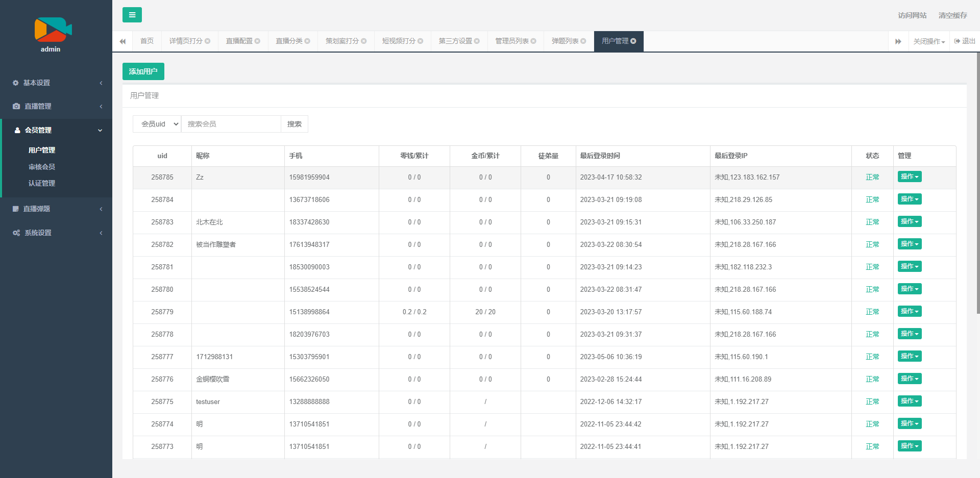Open the 关闭操作 dropdown
The image size is (980, 478).
point(929,41)
